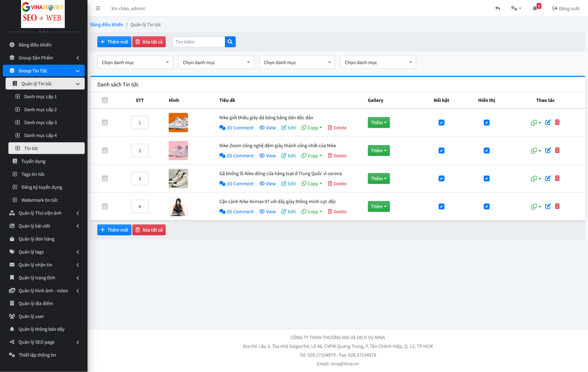Click Delete link for Cận cảnh Nike Airmax row
Viewport: 588px width, 372px height.
pos(337,212)
